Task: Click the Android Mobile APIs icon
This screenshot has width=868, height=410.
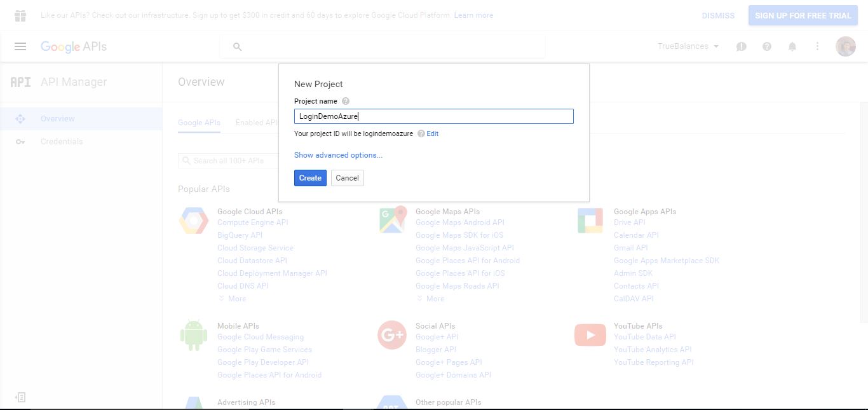Action: pos(194,335)
